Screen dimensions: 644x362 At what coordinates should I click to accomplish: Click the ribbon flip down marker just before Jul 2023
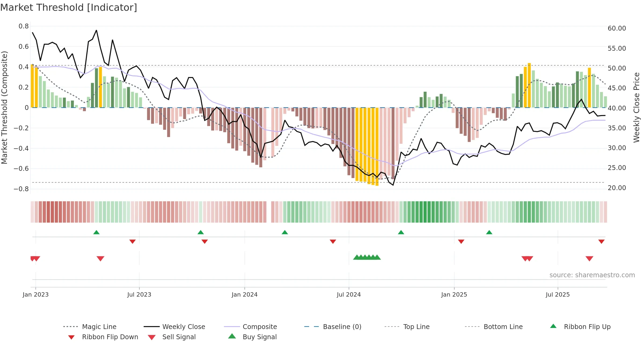click(x=133, y=242)
